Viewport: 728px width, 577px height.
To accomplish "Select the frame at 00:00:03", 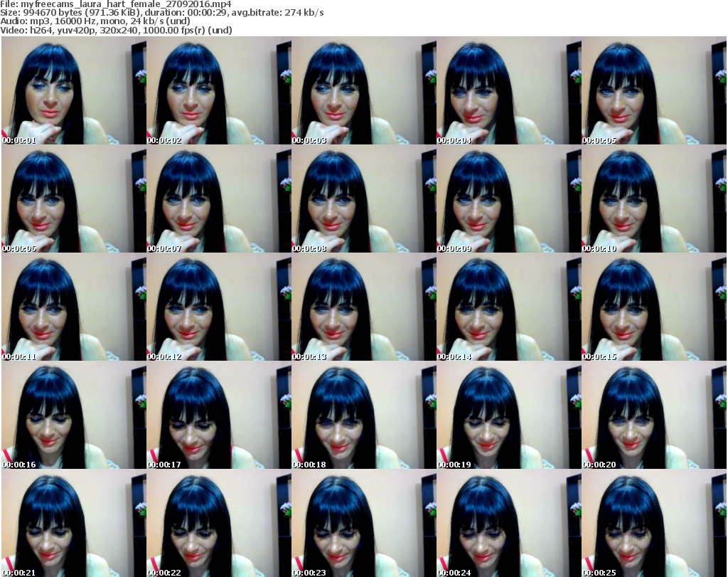I will [x=363, y=91].
